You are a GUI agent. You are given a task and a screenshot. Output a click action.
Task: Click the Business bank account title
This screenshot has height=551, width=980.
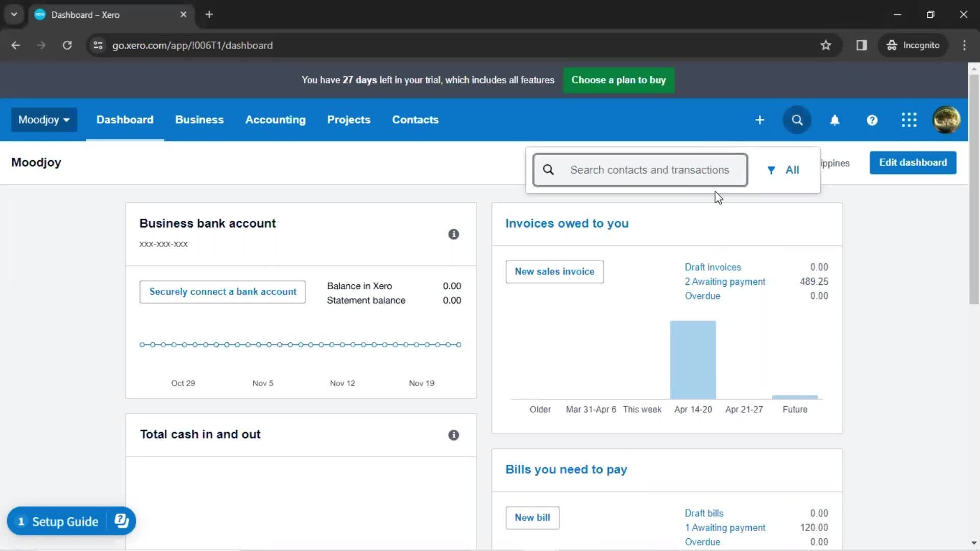pos(207,223)
